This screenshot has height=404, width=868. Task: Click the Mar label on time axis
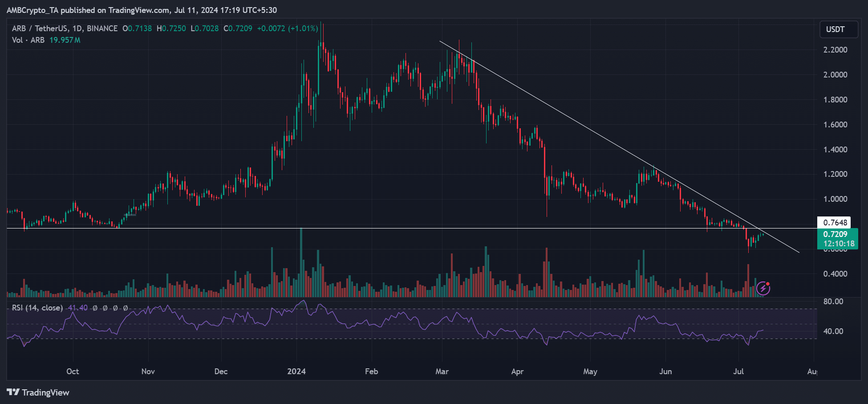pyautogui.click(x=442, y=371)
